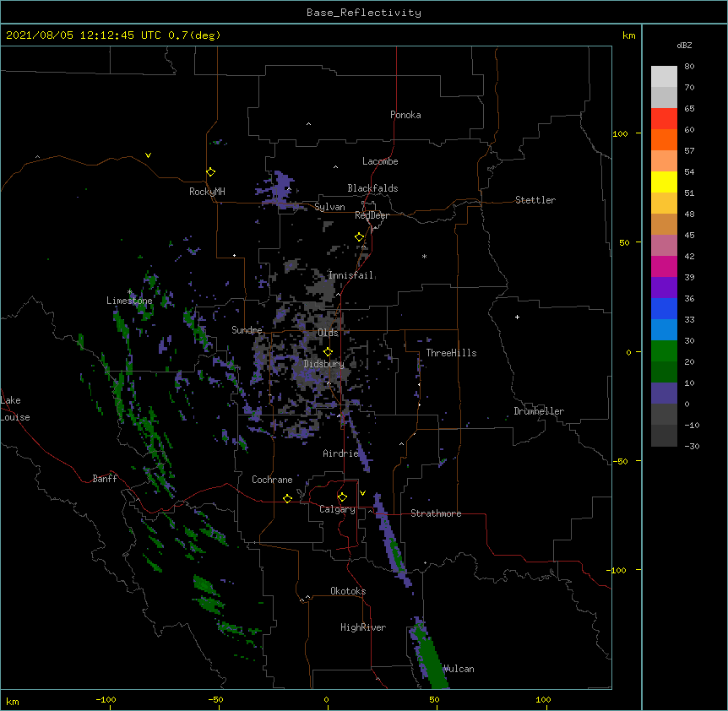Viewport: 728px width, 711px height.
Task: Click the Airdrie city label
Action: pos(341,453)
